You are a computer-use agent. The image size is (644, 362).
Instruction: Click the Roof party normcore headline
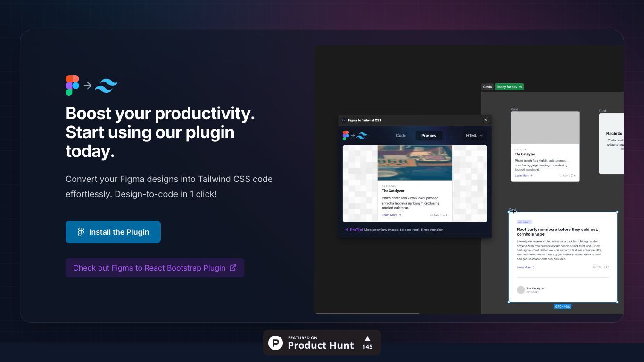click(557, 232)
